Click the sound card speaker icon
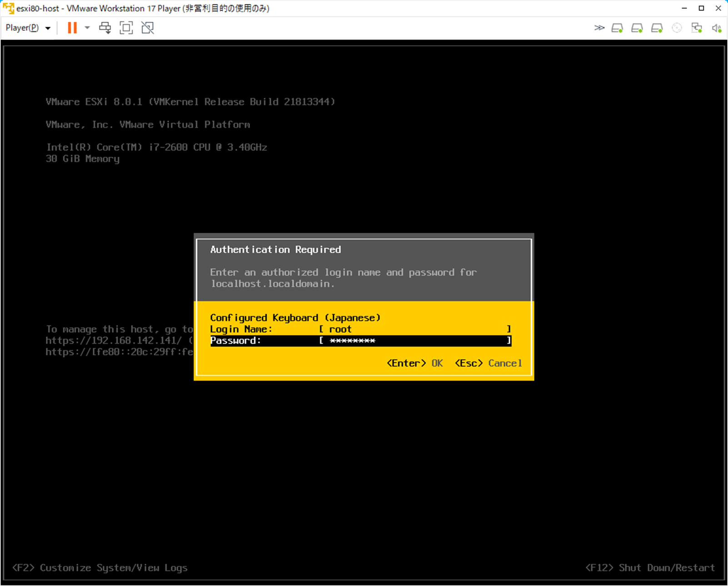Viewport: 728px width, 586px height. click(717, 28)
